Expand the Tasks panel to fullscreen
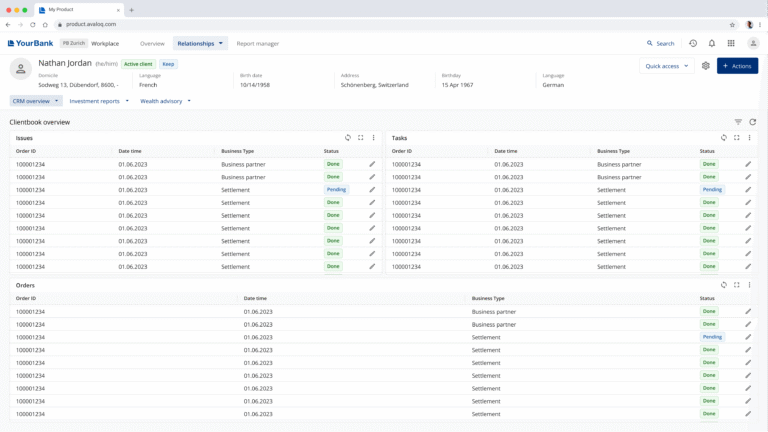 pyautogui.click(x=737, y=138)
